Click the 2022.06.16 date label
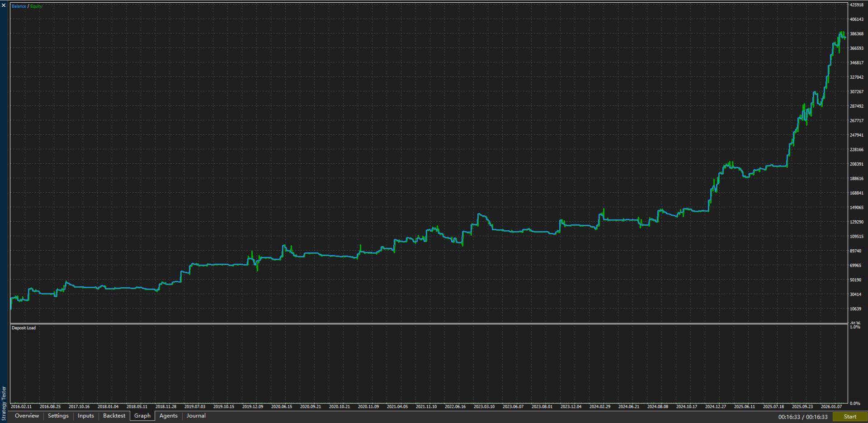 (455, 407)
